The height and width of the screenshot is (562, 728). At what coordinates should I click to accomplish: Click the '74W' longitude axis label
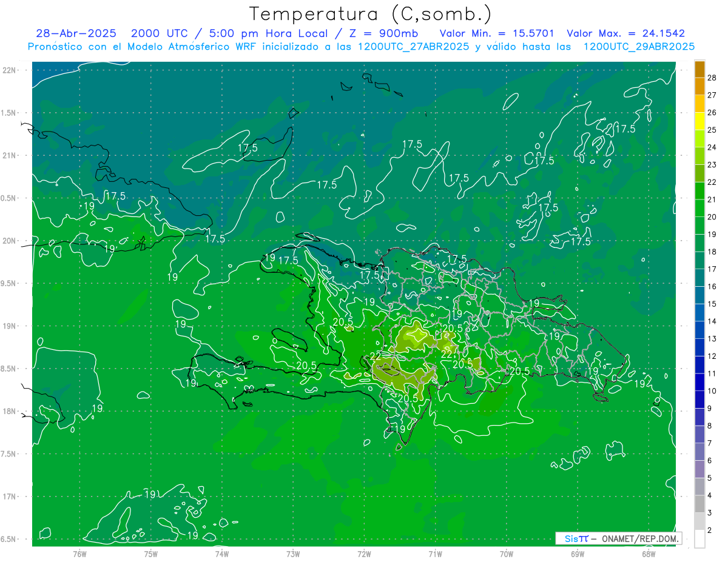coord(222,554)
